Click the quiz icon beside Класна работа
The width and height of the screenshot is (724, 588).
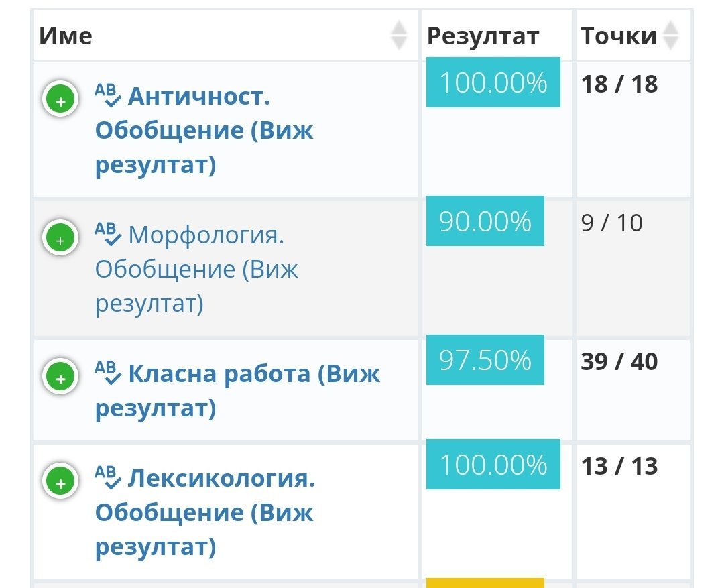[x=108, y=373]
